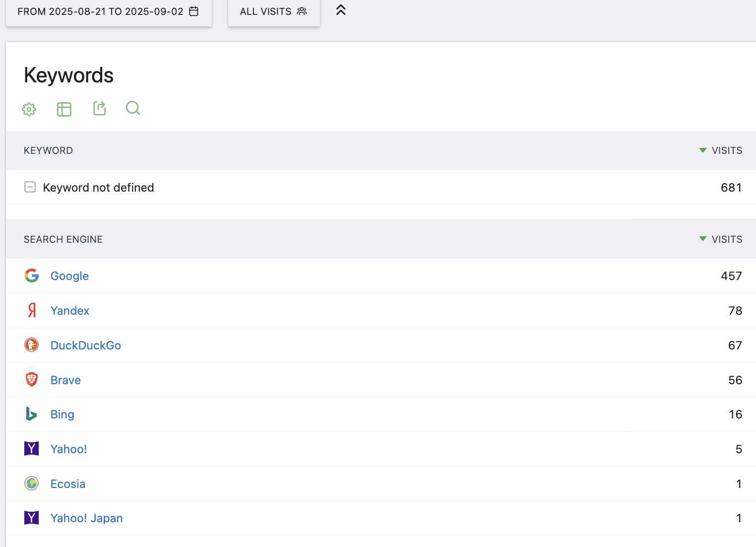Sort search engines by Visits column
The height and width of the screenshot is (547, 756).
(726, 239)
